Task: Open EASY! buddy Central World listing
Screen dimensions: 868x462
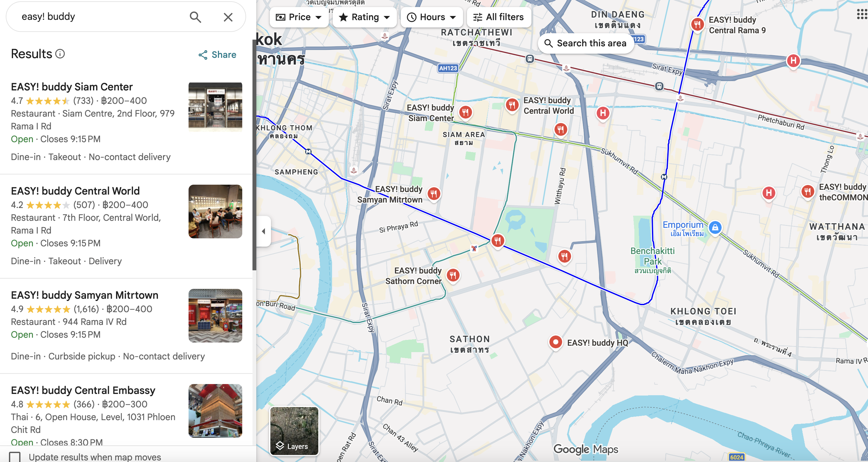Action: click(75, 191)
